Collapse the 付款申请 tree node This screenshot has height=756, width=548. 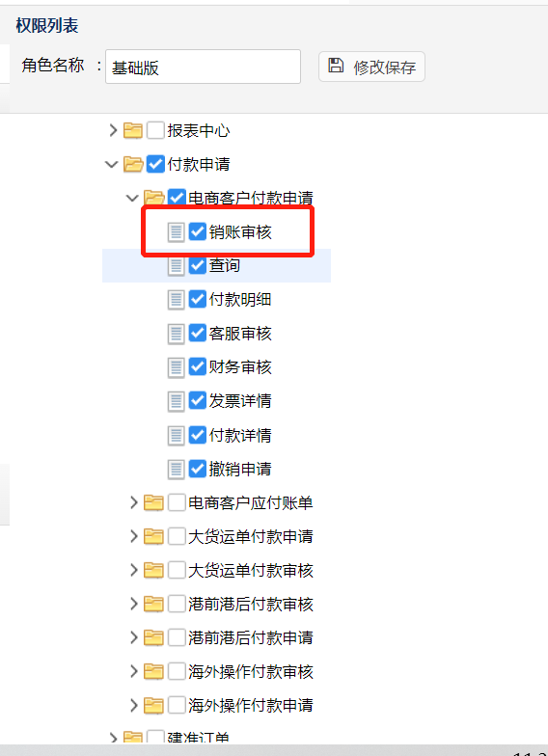[112, 164]
